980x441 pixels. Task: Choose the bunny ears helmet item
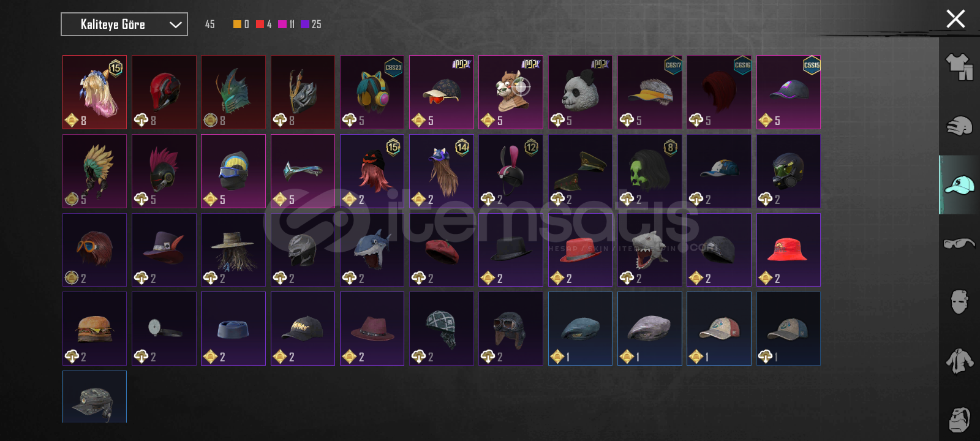coord(511,171)
